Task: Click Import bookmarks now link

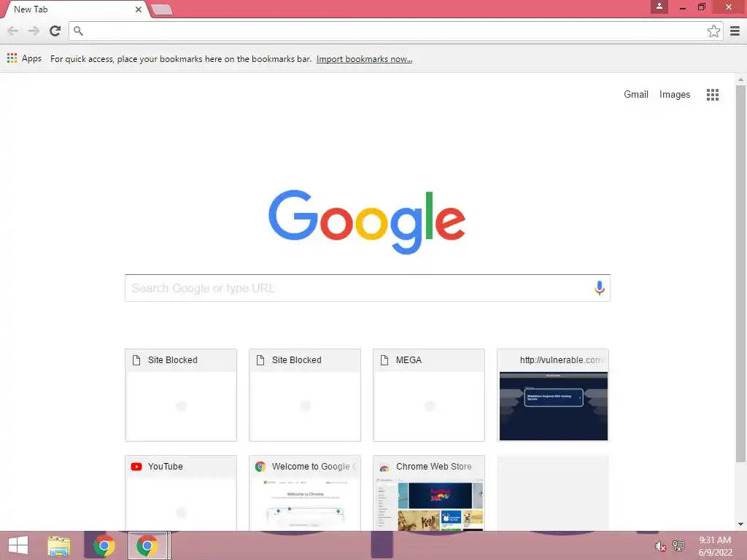Action: coord(365,59)
